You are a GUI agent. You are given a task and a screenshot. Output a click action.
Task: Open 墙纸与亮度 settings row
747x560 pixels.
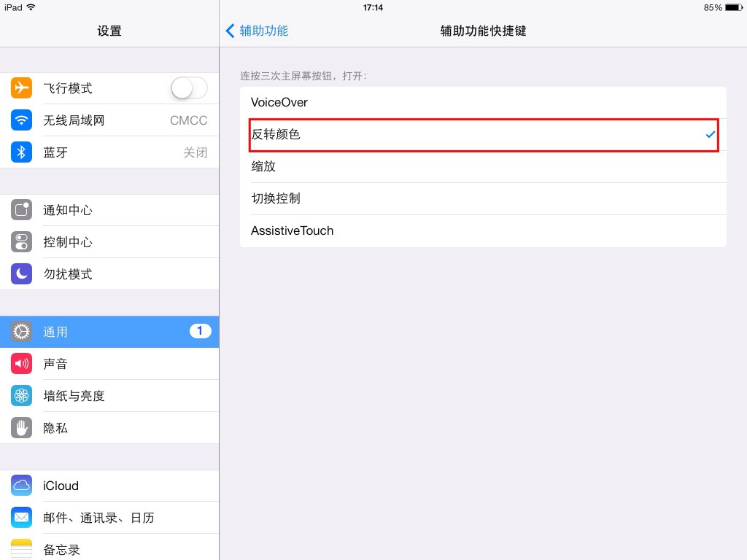click(109, 396)
